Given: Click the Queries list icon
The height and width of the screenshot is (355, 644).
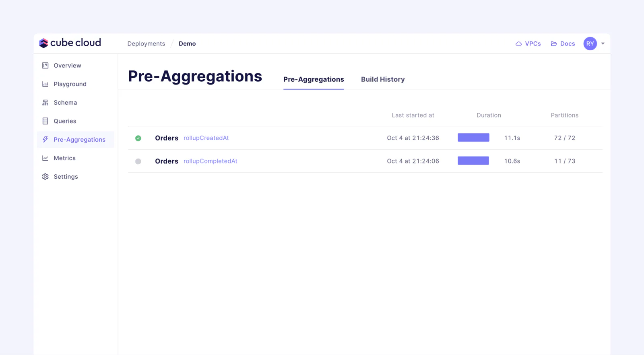Looking at the screenshot, I should (x=45, y=121).
